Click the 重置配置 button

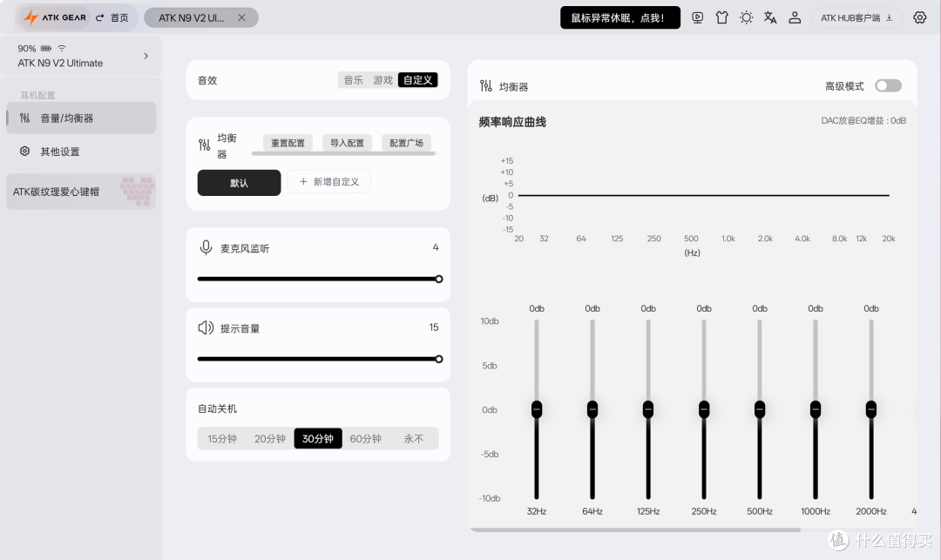[288, 143]
